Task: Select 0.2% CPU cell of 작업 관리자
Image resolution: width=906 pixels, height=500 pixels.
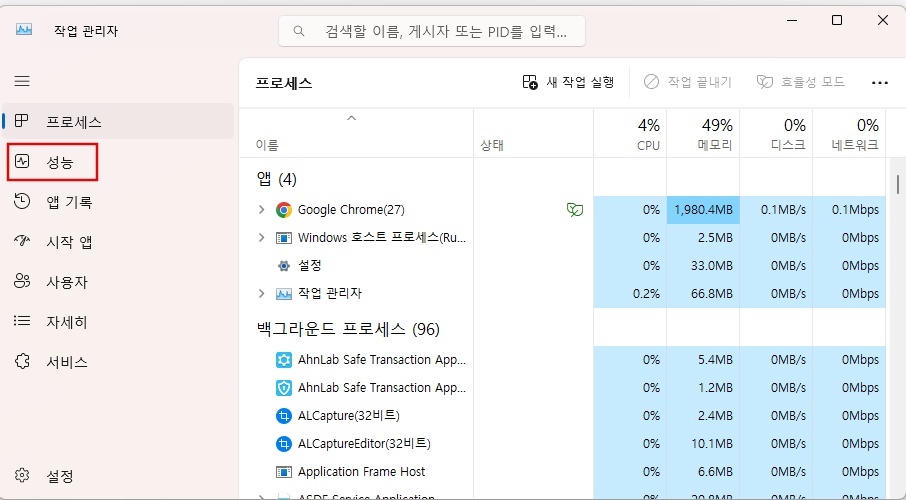Action: pos(630,294)
